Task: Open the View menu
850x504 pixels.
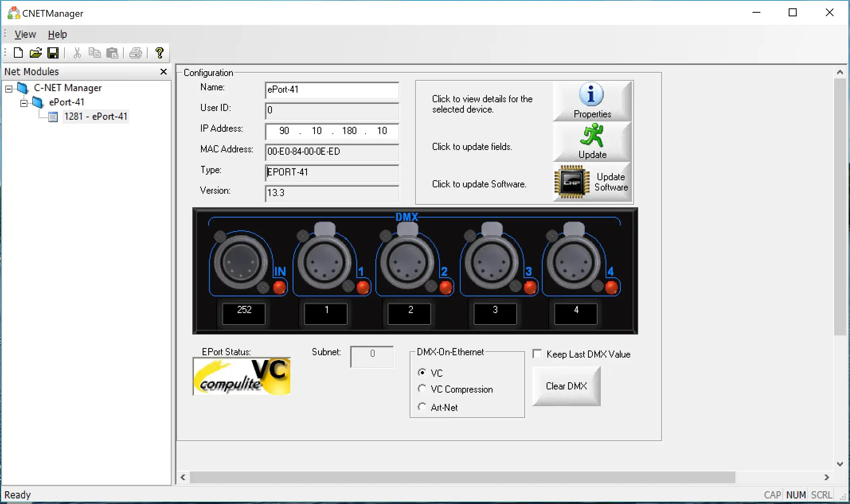Action: coord(25,34)
